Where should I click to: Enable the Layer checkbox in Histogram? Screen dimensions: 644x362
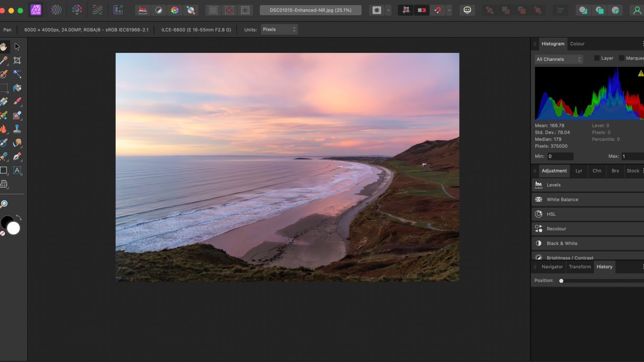(x=597, y=58)
